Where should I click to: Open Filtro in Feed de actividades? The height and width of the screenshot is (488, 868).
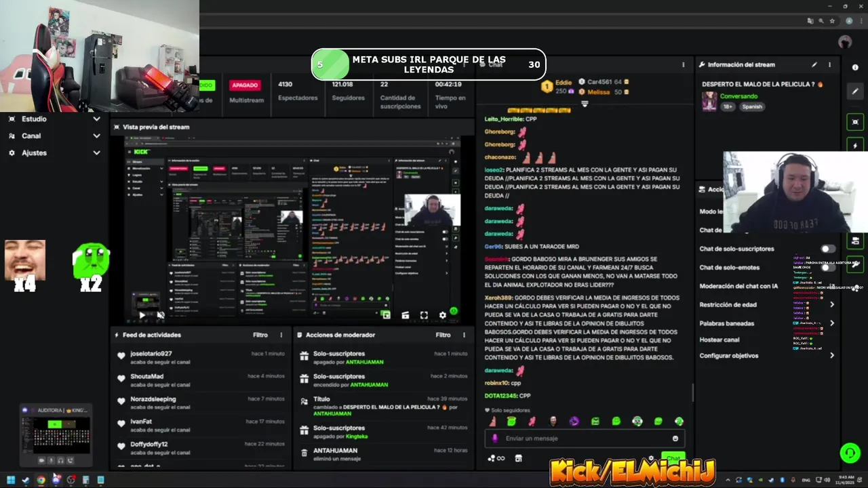[x=260, y=335]
